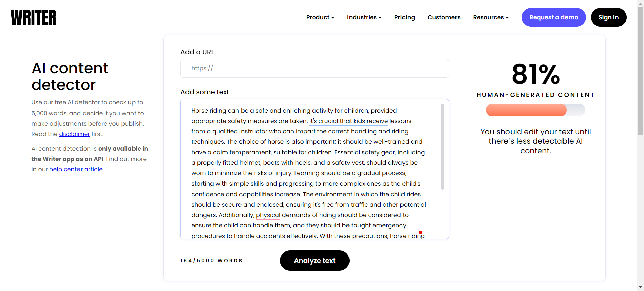The width and height of the screenshot is (644, 291).
Task: Click the page scrollbar up arrow
Action: click(641, 3)
